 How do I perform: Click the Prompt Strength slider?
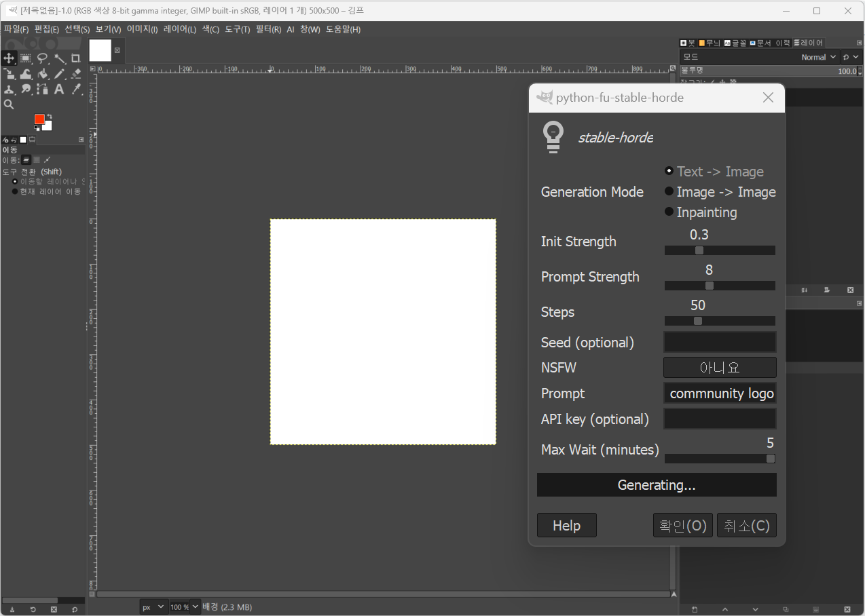[720, 286]
